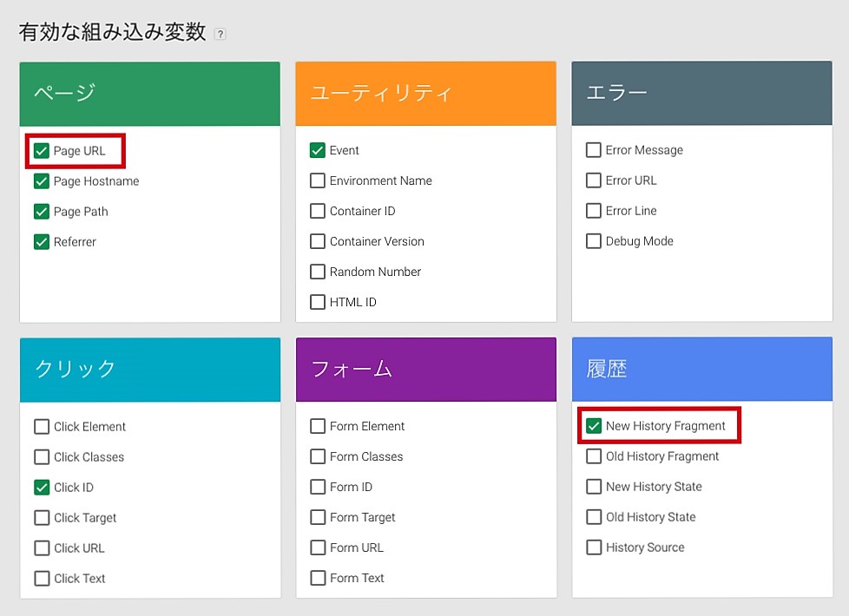Check the Container ID option
The height and width of the screenshot is (616, 849).
pyautogui.click(x=318, y=211)
